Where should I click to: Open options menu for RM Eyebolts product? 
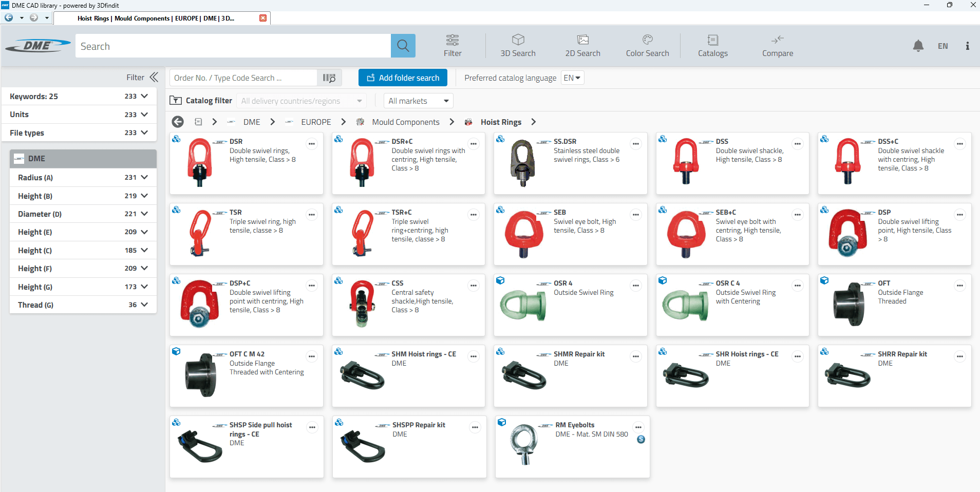[x=638, y=427]
